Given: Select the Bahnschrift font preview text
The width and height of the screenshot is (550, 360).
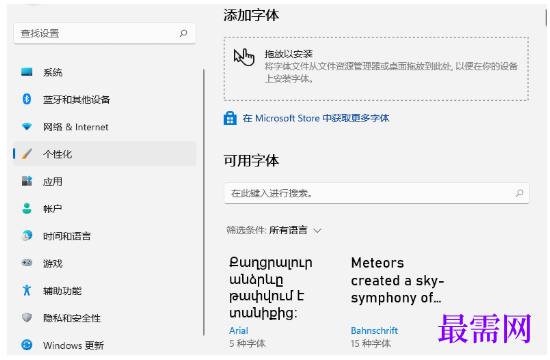Looking at the screenshot, I should 398,280.
